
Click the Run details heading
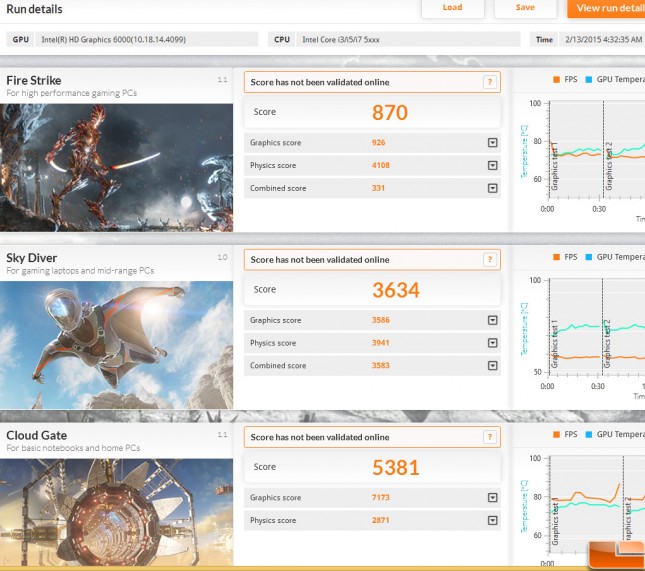point(34,9)
